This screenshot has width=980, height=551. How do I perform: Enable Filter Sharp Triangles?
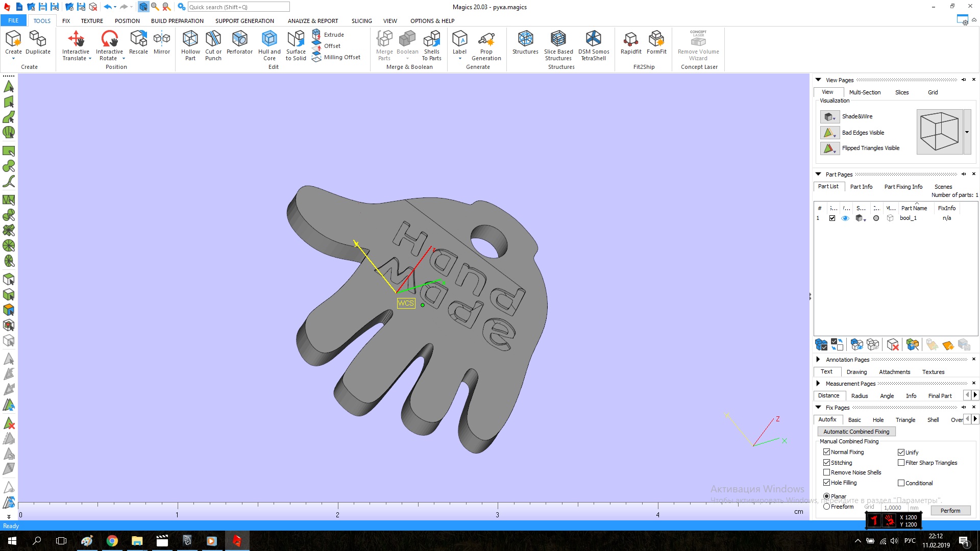point(901,463)
